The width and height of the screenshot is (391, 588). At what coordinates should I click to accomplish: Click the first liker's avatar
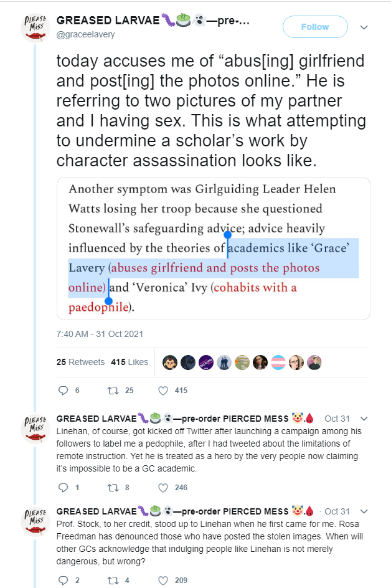pyautogui.click(x=170, y=362)
